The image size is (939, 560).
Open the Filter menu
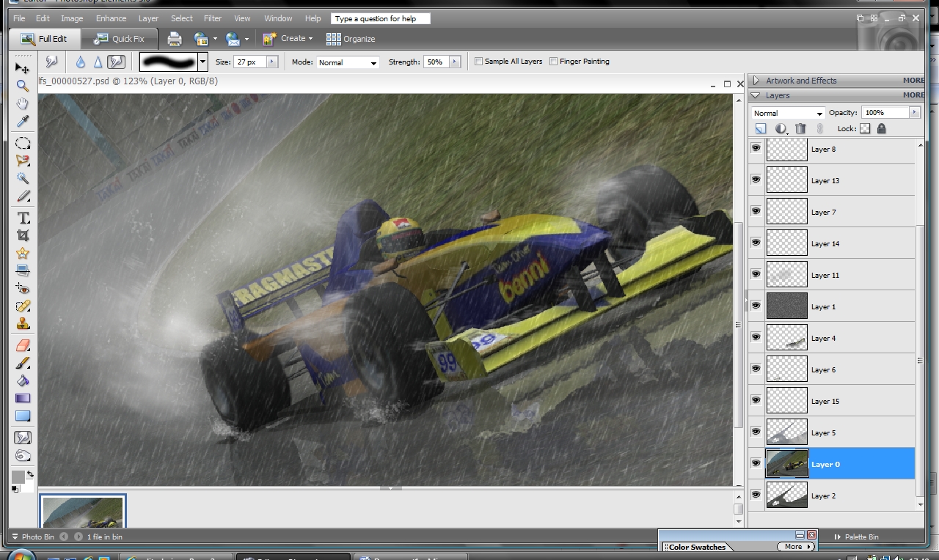click(x=213, y=18)
